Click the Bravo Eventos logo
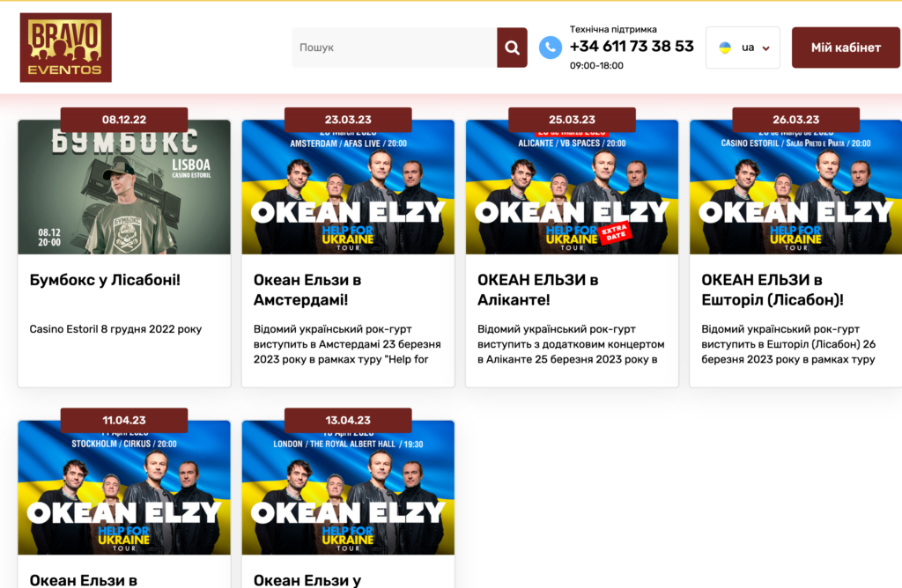902x588 pixels. coord(65,48)
